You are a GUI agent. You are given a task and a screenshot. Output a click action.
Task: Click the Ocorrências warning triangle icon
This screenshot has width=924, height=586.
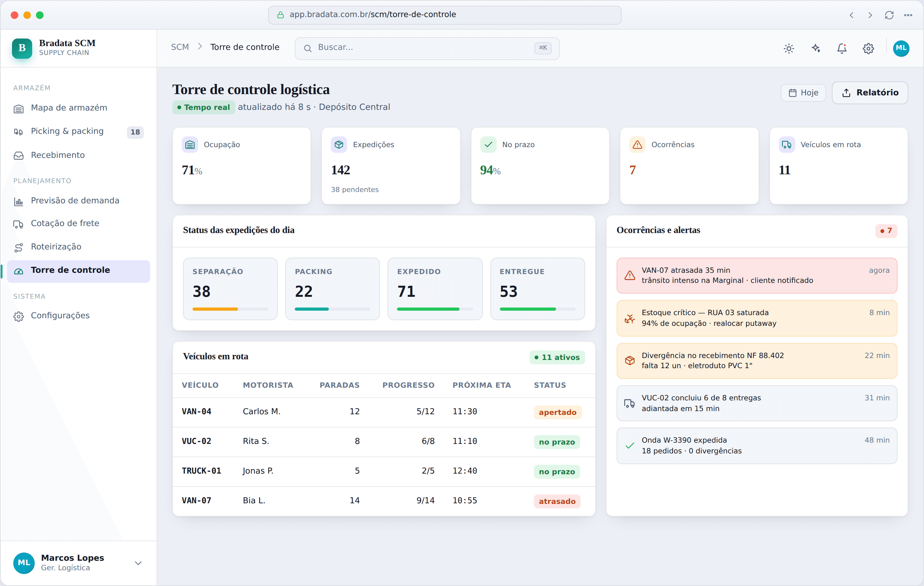tap(637, 145)
